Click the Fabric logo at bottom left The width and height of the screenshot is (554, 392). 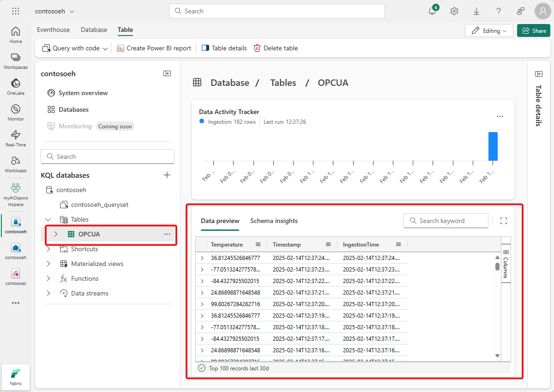click(15, 377)
